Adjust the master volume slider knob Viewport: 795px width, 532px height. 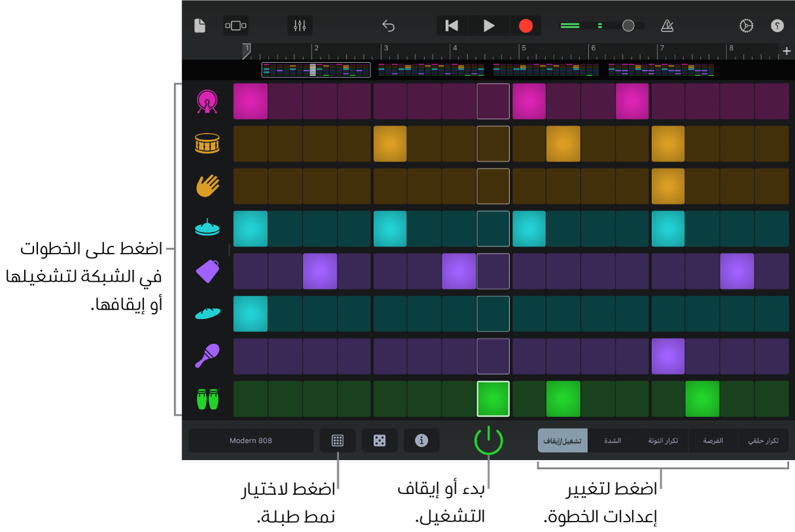click(628, 25)
